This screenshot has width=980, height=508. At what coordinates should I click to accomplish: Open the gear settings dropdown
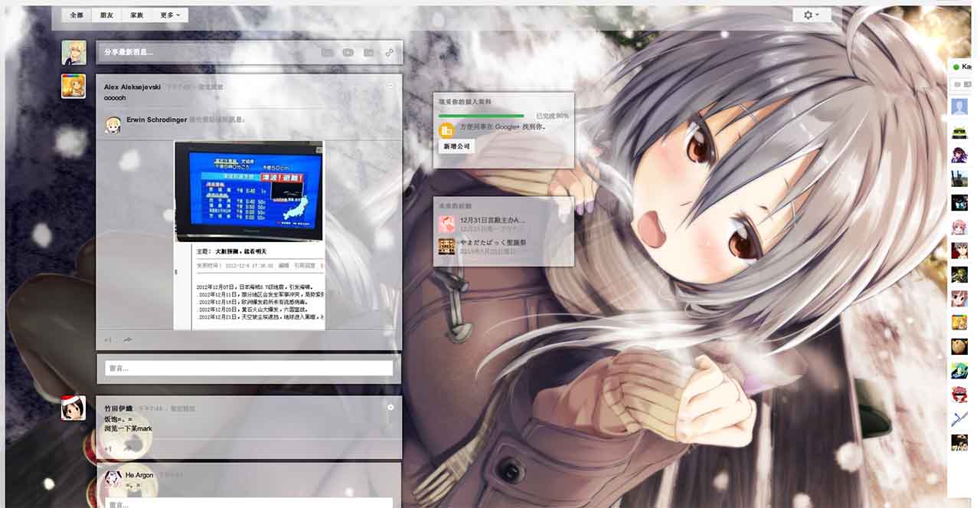coord(812,15)
